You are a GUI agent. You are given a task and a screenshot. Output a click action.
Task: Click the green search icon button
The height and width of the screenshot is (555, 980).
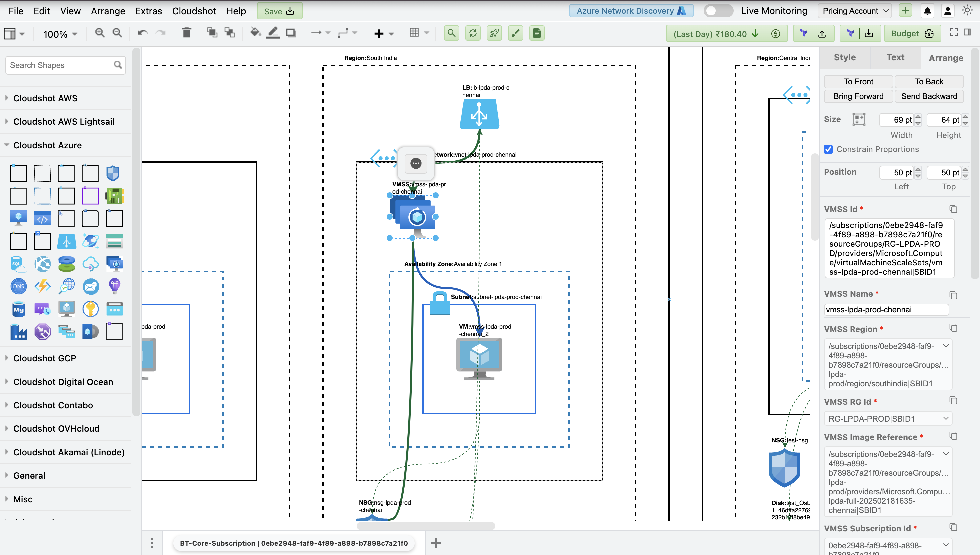(451, 33)
